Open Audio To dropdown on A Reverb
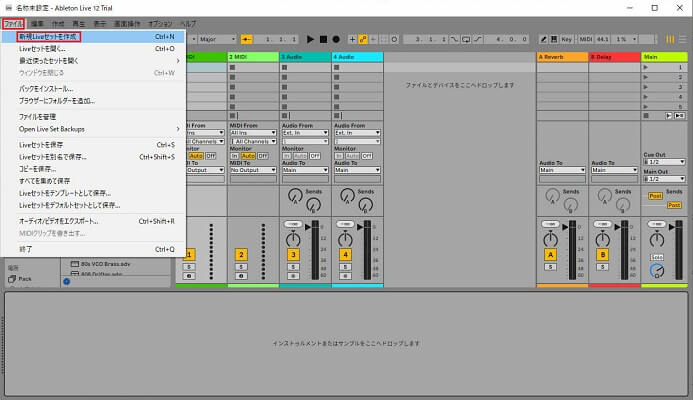693x400 pixels. click(x=562, y=170)
